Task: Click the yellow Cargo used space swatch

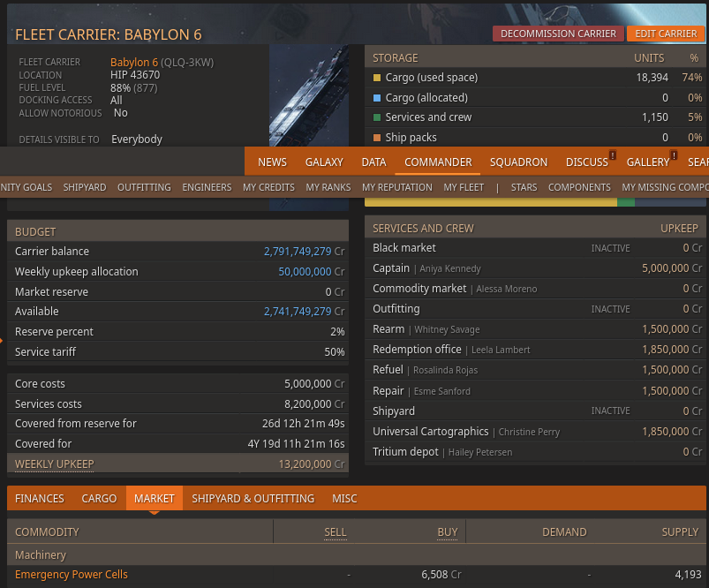Action: [x=377, y=78]
